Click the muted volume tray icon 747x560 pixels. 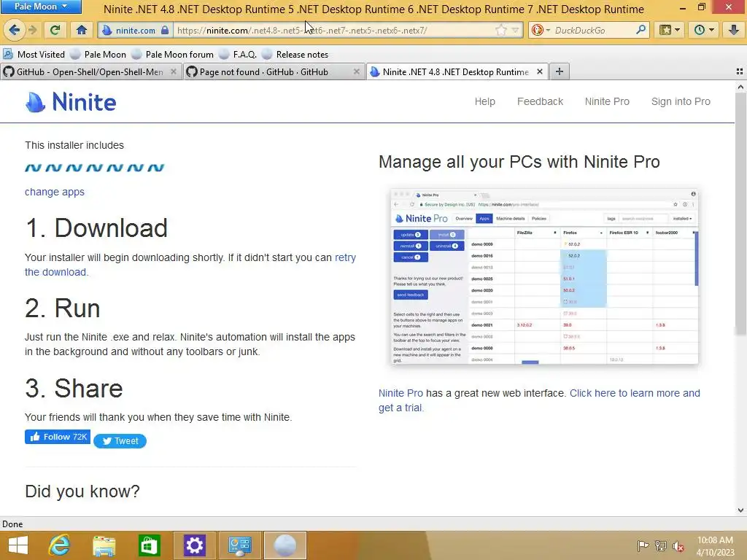click(x=678, y=545)
